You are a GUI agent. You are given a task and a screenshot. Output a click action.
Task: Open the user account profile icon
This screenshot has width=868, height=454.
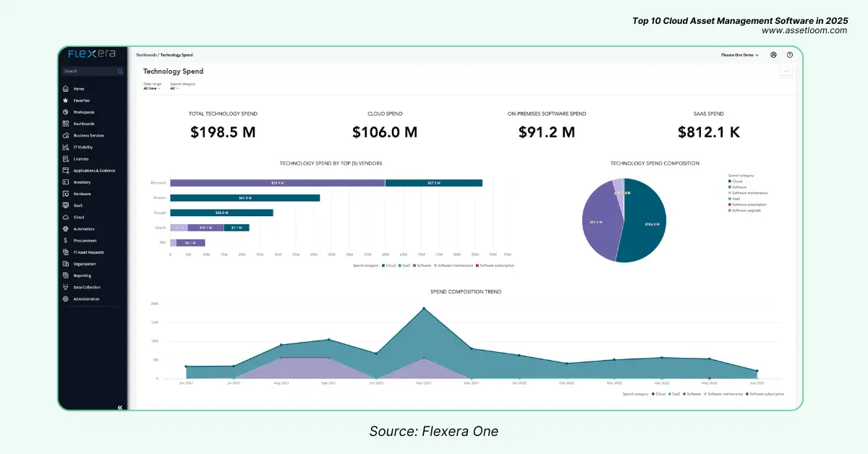[773, 55]
